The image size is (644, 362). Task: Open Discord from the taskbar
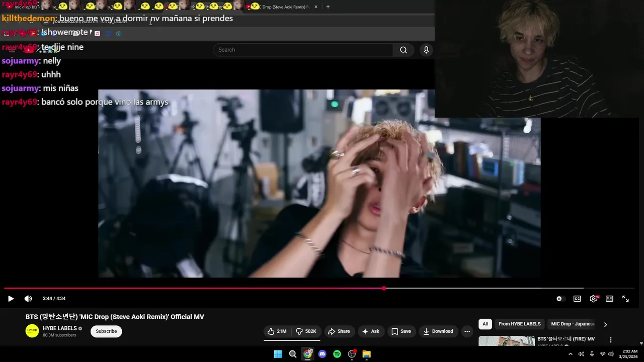323,354
